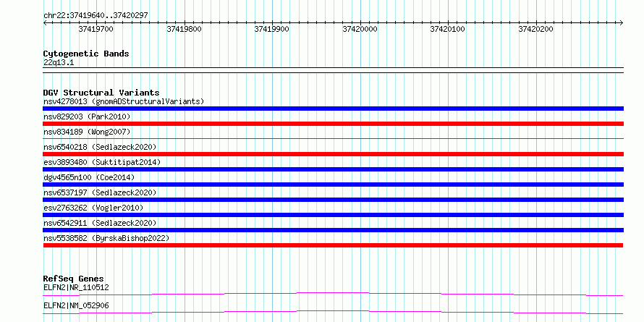
Task: Open variant nsv6540218 (Sedlazeck2020) label
Action: pyautogui.click(x=100, y=147)
